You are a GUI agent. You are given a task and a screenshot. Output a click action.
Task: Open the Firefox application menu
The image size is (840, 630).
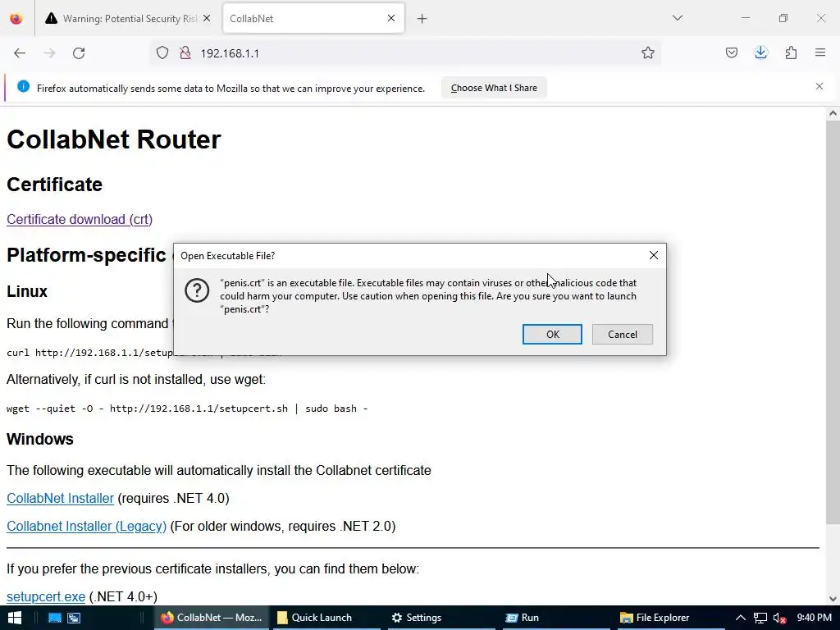point(820,53)
